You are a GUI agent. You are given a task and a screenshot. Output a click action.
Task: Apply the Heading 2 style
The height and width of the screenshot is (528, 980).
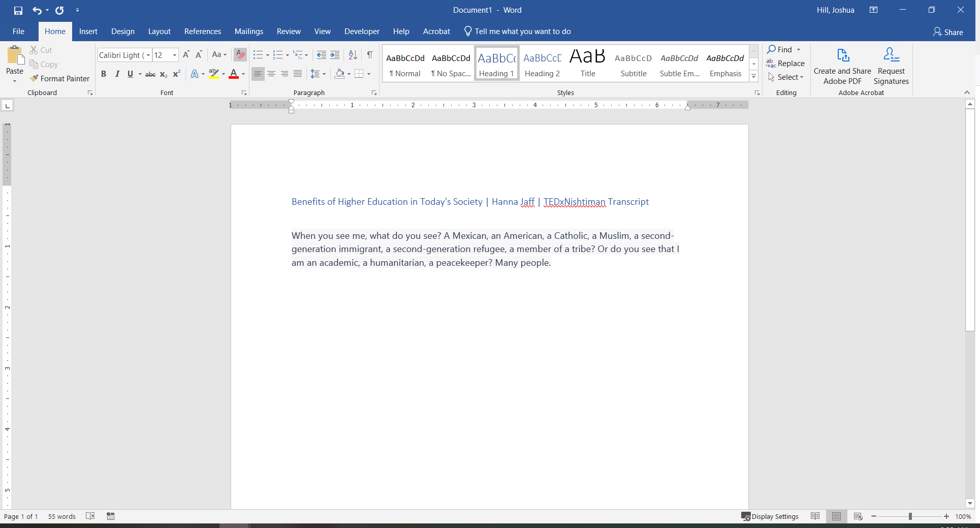pyautogui.click(x=542, y=63)
